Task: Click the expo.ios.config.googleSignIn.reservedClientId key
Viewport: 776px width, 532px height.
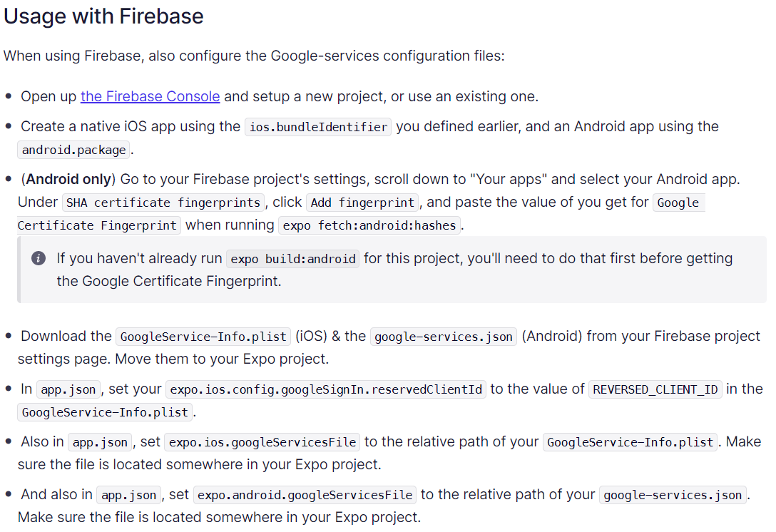Action: [x=326, y=390]
